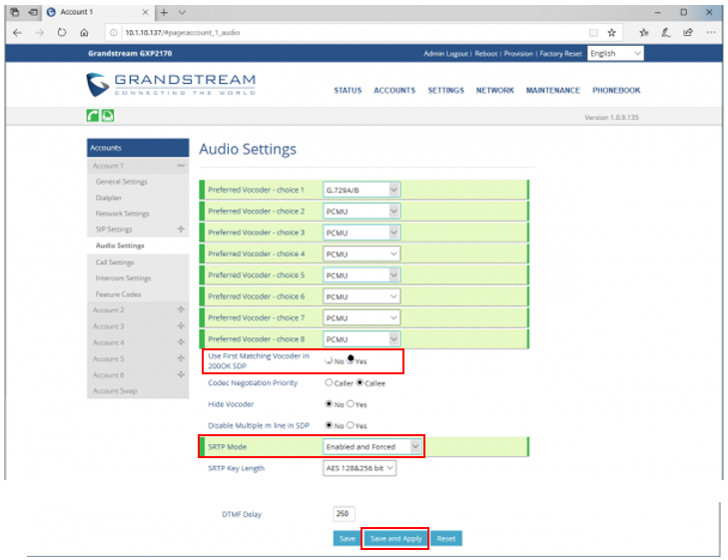Open Preferred Vocoder choice 7 dropdown
The width and height of the screenshot is (728, 560).
(x=362, y=317)
